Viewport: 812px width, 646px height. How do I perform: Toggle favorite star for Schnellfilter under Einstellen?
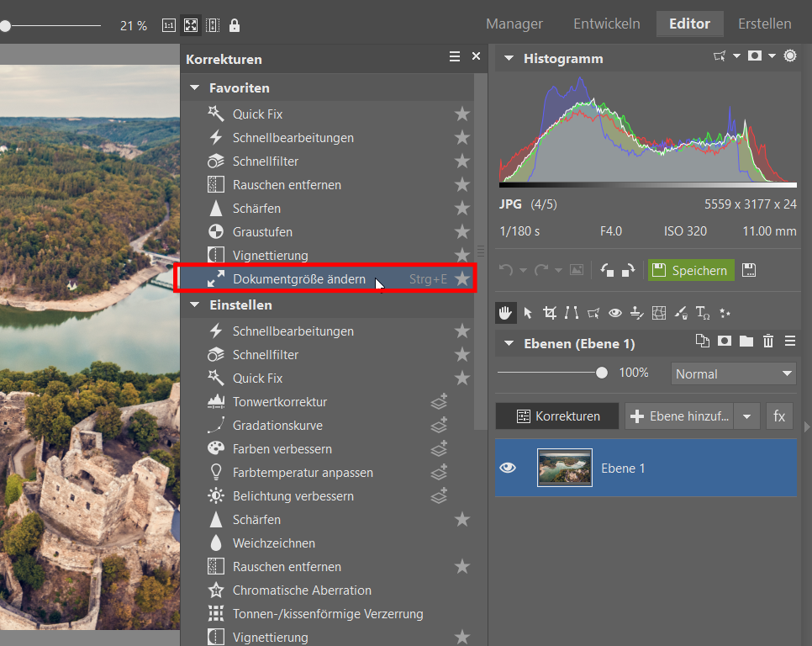point(462,354)
